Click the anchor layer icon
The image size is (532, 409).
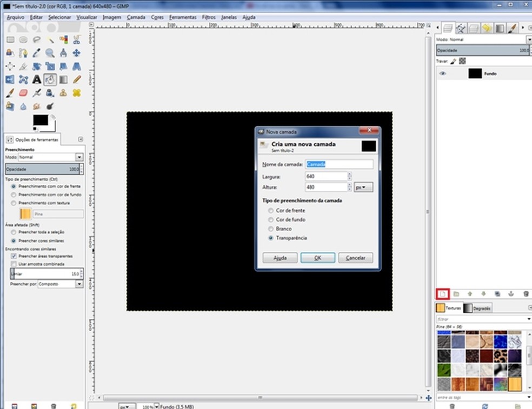click(511, 293)
